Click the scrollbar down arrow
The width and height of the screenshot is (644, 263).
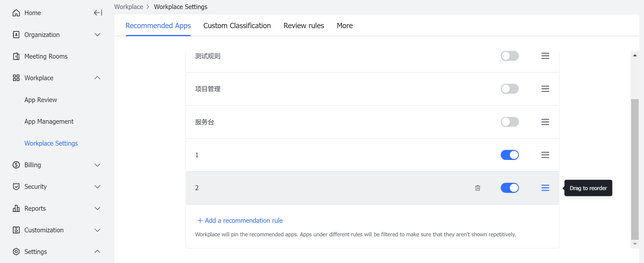pyautogui.click(x=635, y=244)
